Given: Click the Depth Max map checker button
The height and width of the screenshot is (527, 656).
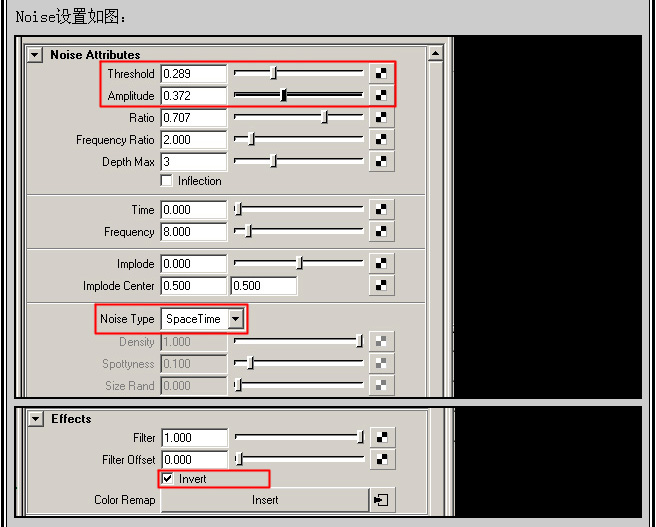Looking at the screenshot, I should tap(381, 161).
